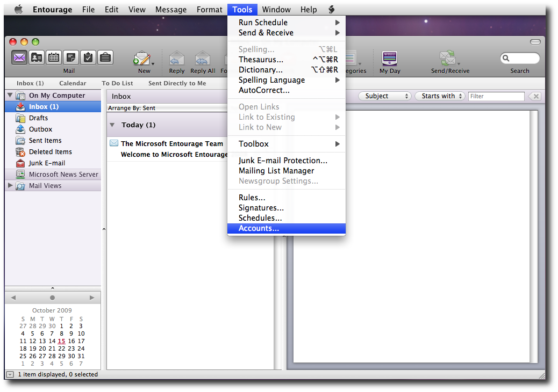Click the Calendar favorites bar button
558x392 pixels.
click(x=73, y=83)
